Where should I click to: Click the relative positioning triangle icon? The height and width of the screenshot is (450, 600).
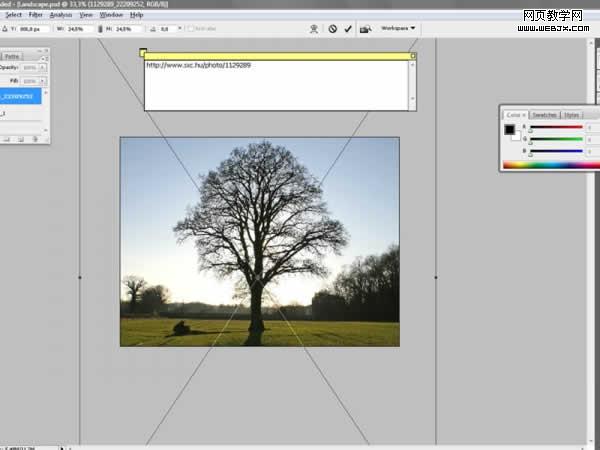click(x=5, y=29)
